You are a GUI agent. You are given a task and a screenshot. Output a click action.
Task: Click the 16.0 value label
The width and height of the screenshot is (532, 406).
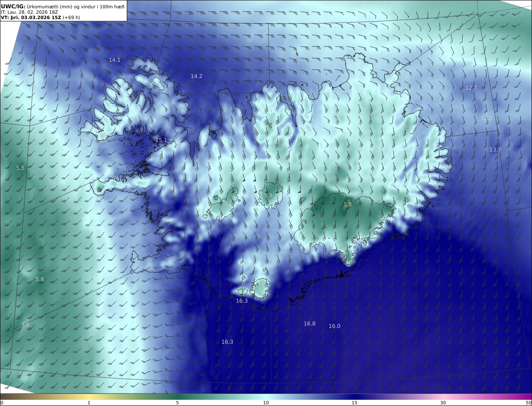point(335,326)
